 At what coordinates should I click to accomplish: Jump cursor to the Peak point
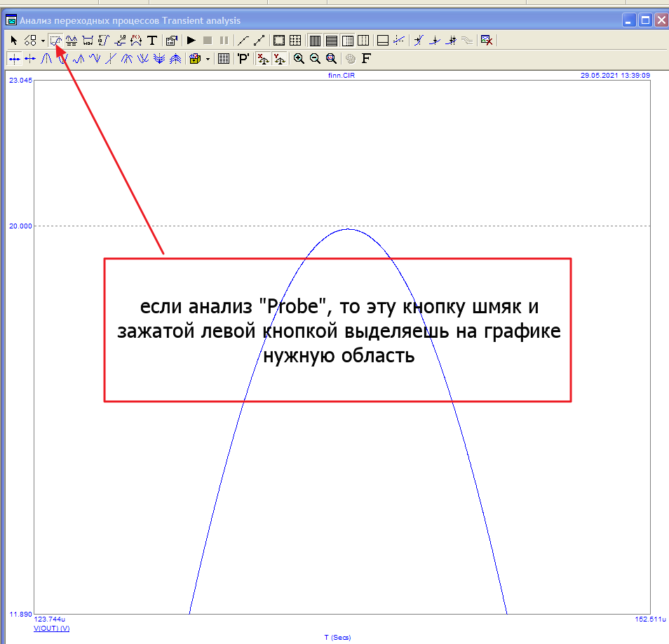point(47,60)
